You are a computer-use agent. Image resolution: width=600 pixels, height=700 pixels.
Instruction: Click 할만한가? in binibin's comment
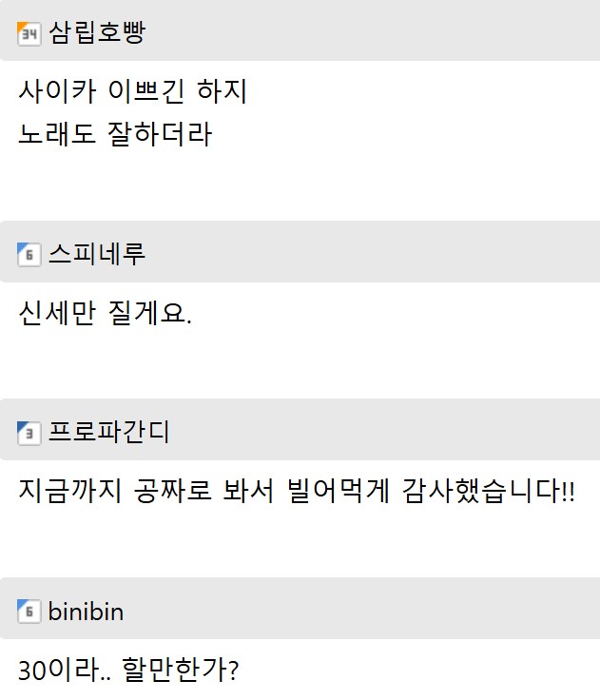point(181,670)
